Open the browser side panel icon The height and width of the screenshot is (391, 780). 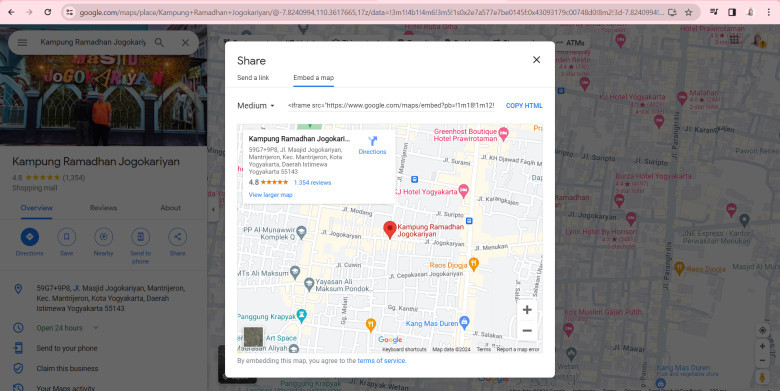[x=732, y=12]
